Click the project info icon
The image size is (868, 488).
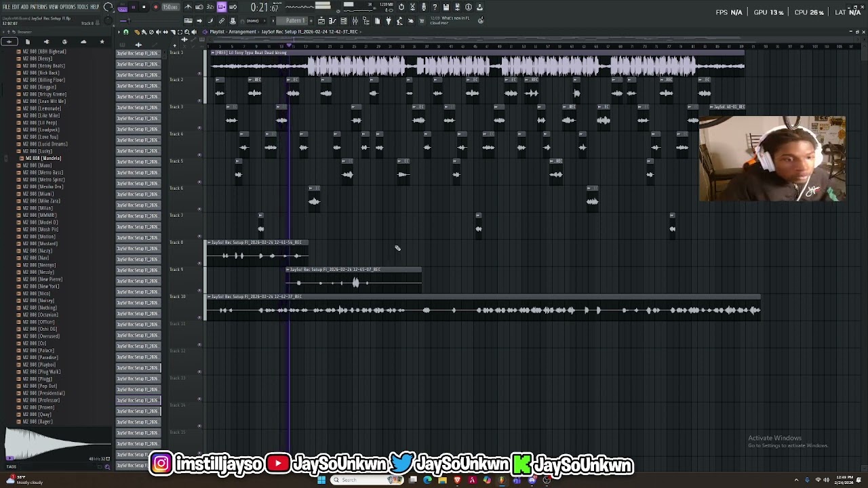point(469,7)
